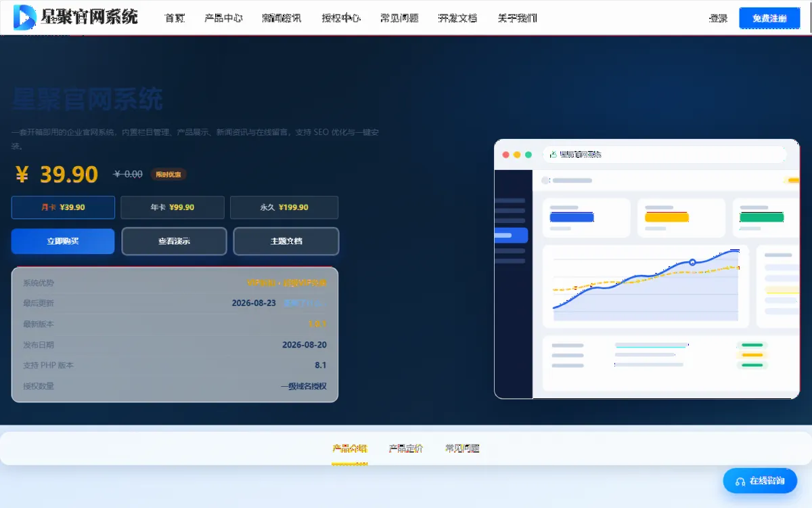
Task: Switch to the 产品介绍 tab
Action: click(349, 448)
